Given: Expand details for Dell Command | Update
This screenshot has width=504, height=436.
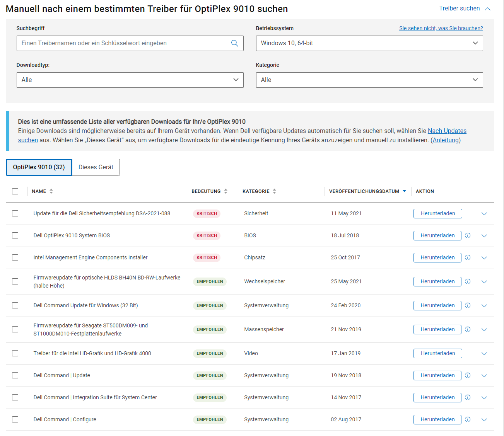Looking at the screenshot, I should click(484, 376).
